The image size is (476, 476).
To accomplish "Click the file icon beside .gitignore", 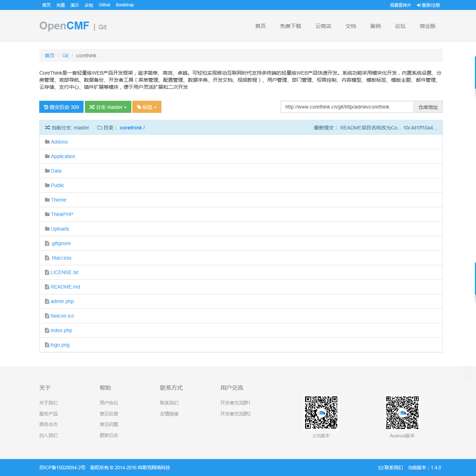I will click(x=47, y=243).
